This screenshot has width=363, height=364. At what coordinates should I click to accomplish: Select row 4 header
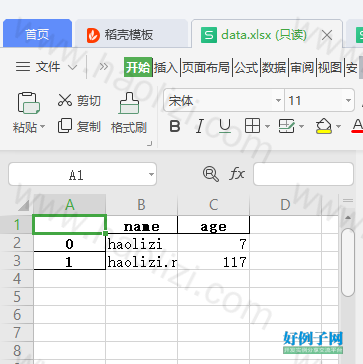(x=17, y=279)
